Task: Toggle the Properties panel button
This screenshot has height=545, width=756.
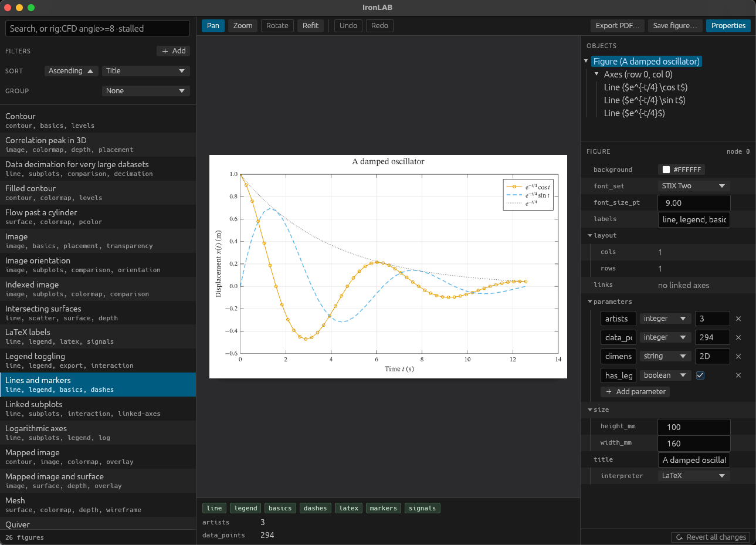Action: (x=728, y=26)
